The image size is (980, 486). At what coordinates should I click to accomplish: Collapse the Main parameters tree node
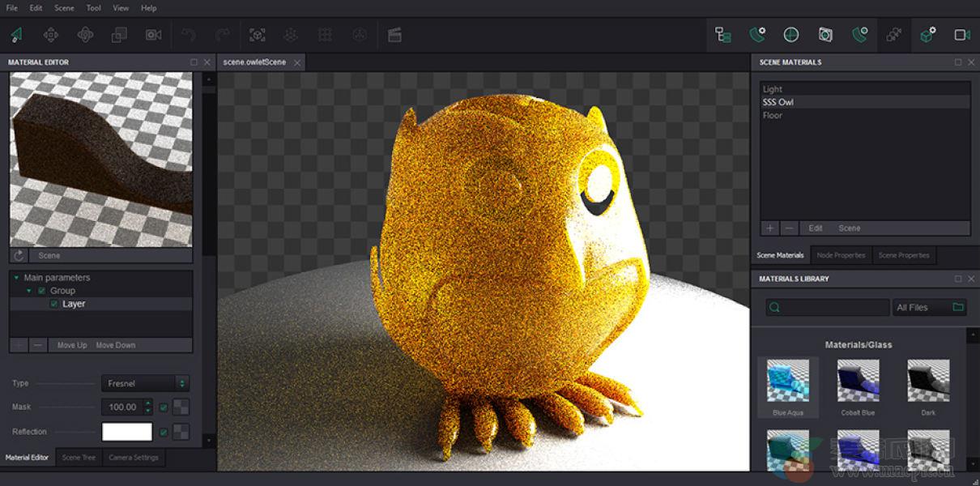16,278
